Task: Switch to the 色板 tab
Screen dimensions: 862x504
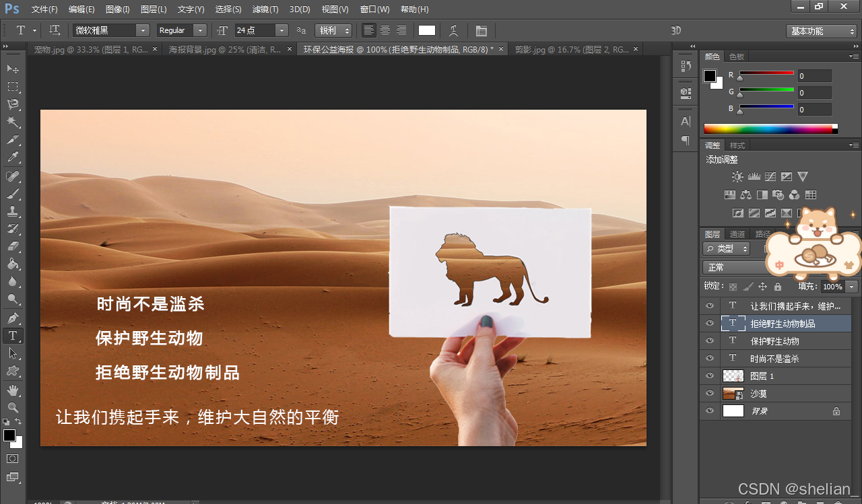Action: [737, 57]
